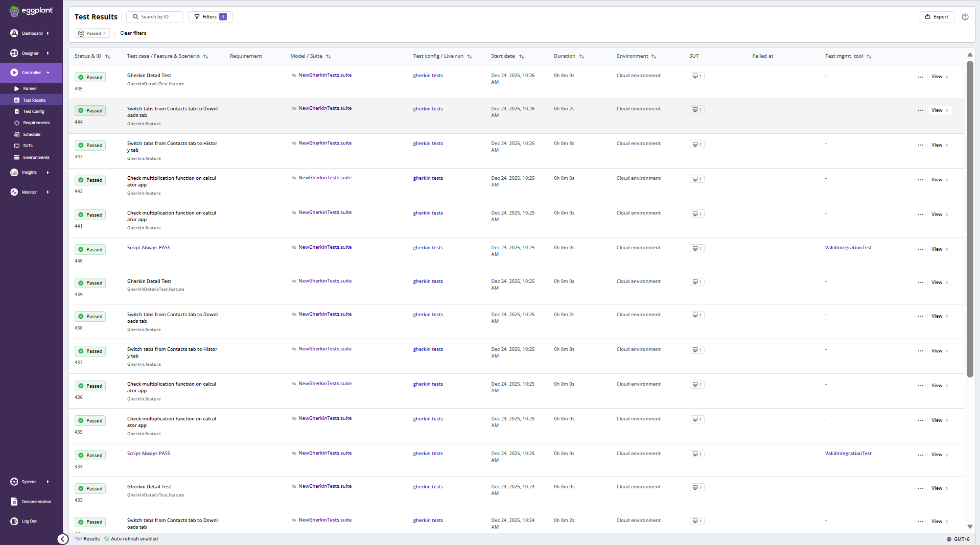This screenshot has height=545, width=980.
Task: Collapse the Controller section in the sidebar
Action: click(48, 72)
